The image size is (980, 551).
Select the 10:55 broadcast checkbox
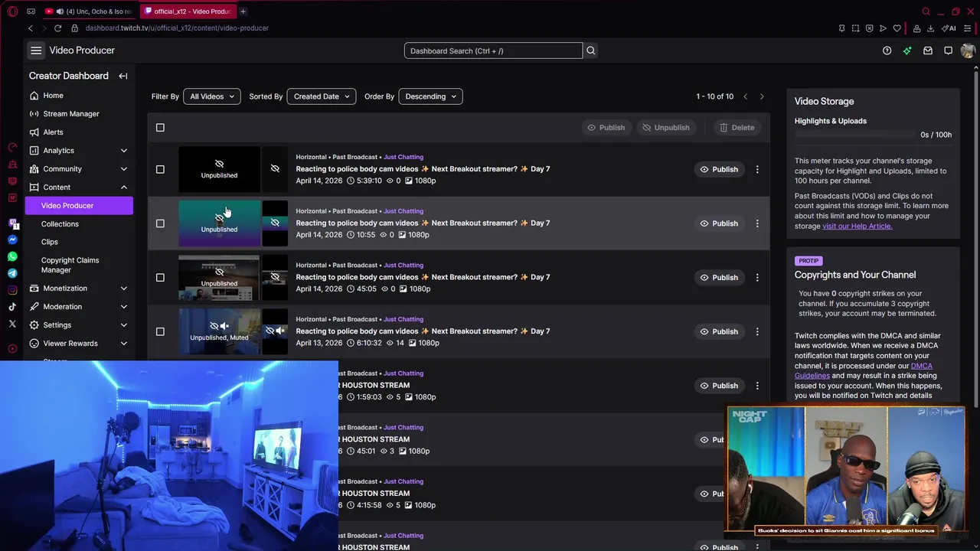(160, 223)
